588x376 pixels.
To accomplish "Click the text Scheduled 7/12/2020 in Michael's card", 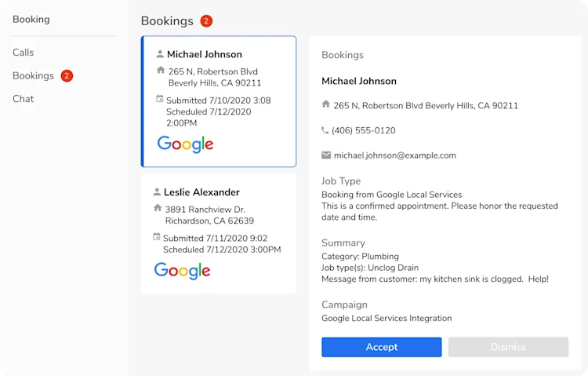I will [x=209, y=112].
